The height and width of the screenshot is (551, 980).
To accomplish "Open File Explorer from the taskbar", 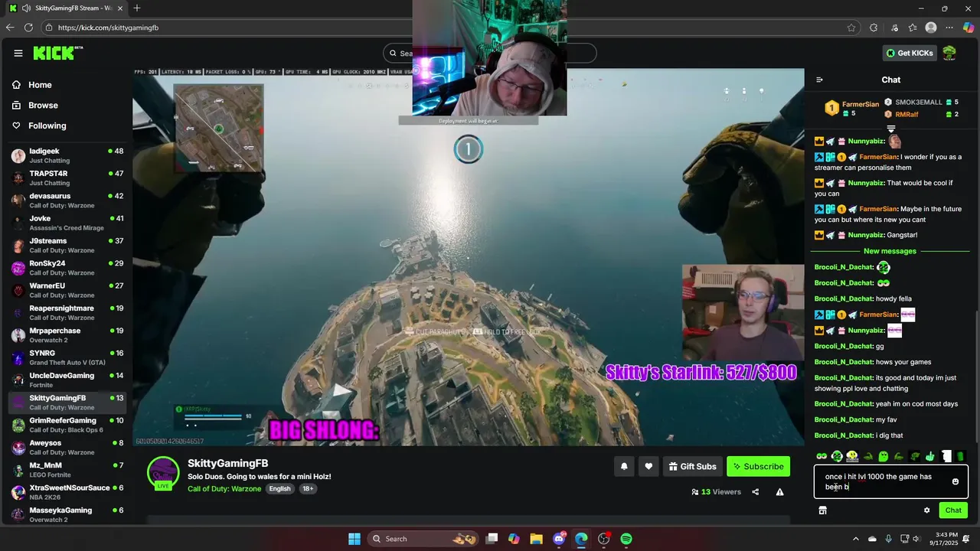I will 536,539.
